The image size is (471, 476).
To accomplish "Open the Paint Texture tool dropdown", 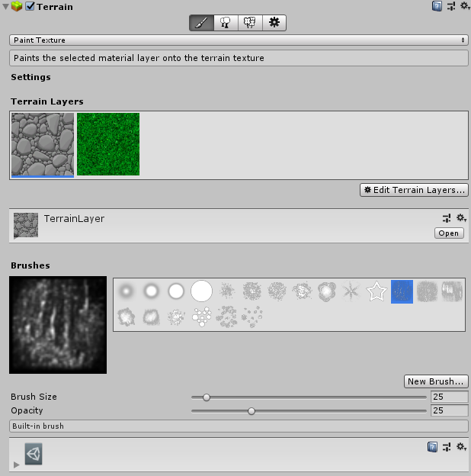I will (239, 40).
